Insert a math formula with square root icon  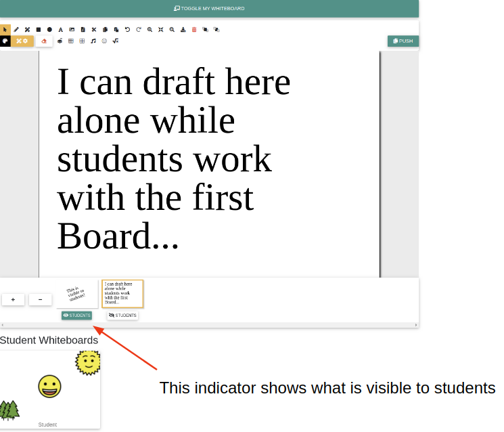(x=116, y=41)
